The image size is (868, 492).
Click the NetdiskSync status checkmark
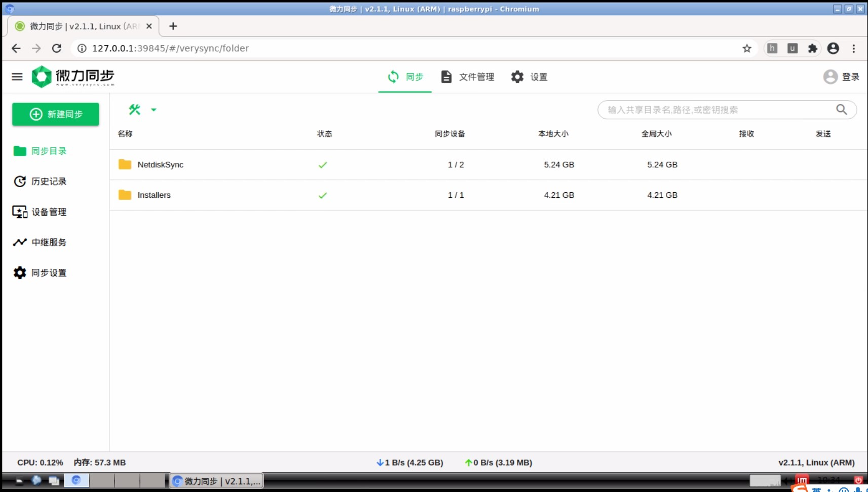tap(323, 165)
